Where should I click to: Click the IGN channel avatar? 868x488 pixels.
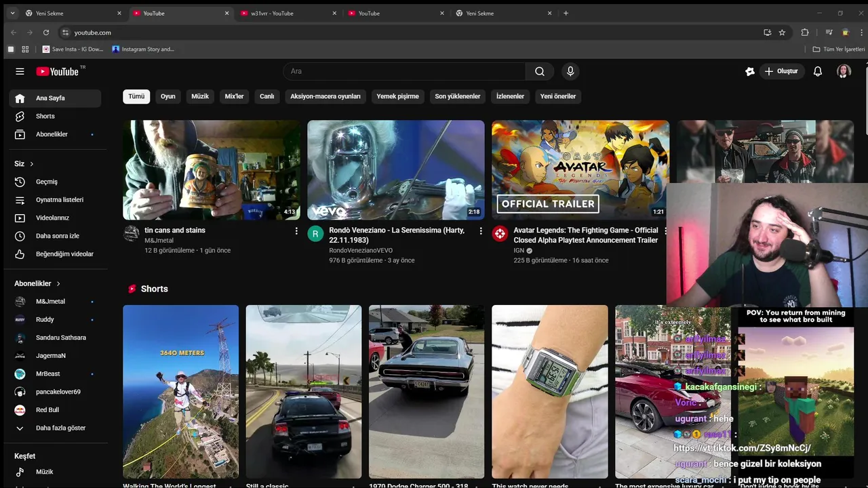pos(500,234)
